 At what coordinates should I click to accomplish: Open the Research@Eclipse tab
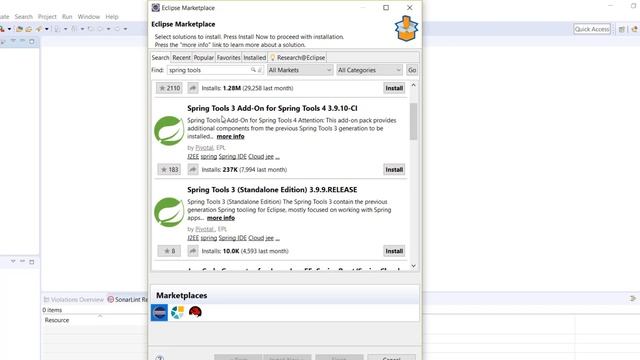298,58
